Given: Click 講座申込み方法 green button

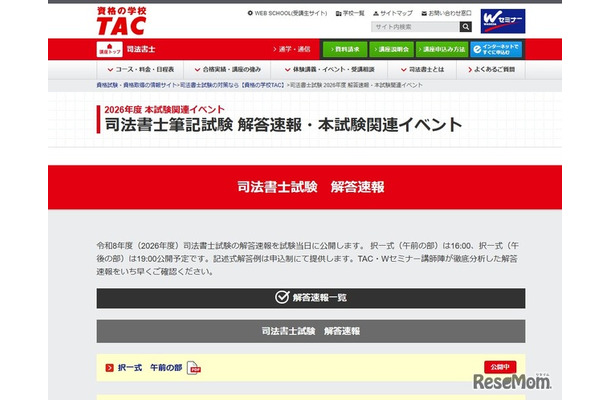Looking at the screenshot, I should pyautogui.click(x=442, y=49).
